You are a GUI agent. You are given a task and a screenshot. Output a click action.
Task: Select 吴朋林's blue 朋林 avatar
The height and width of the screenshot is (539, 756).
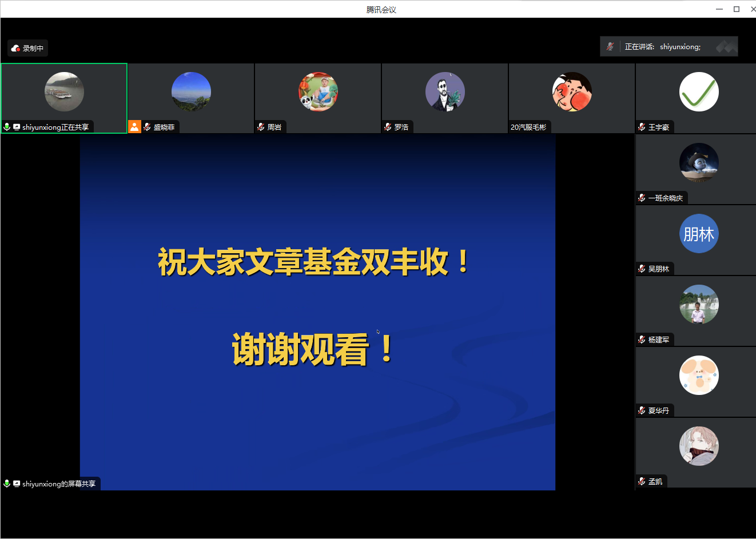coord(698,234)
